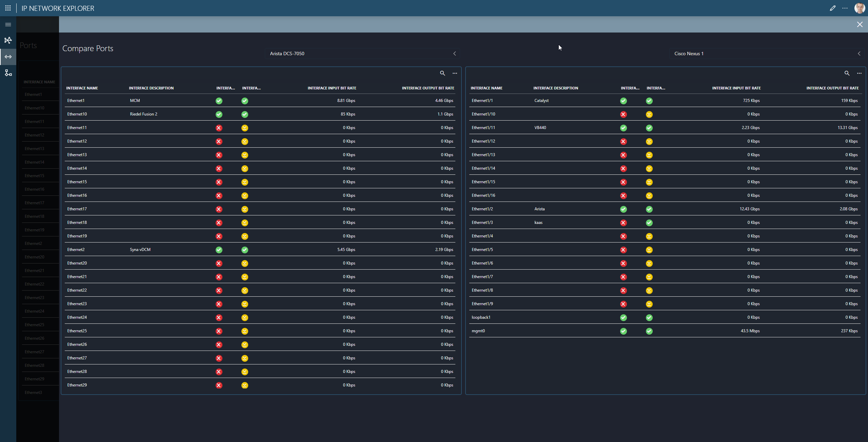The image size is (868, 442).
Task: Click green status icon for mgmt0 row
Action: [x=624, y=331]
